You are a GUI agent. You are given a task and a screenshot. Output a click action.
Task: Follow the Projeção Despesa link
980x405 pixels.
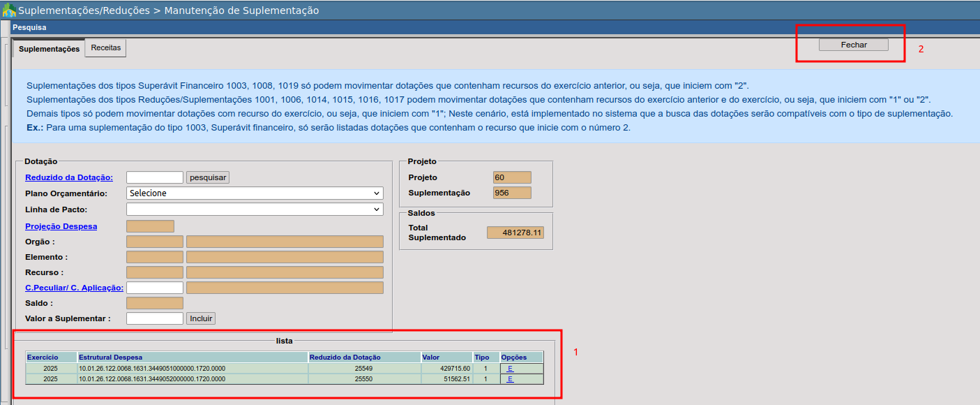click(61, 226)
